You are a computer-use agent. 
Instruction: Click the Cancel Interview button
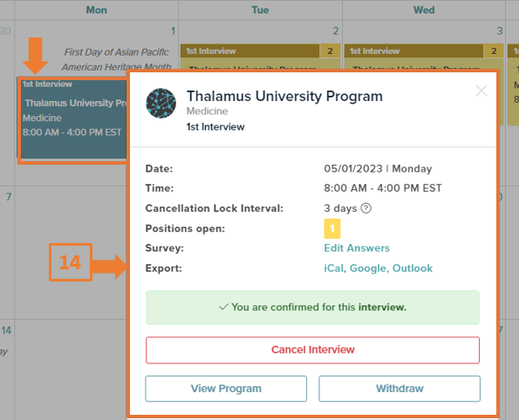tap(312, 350)
